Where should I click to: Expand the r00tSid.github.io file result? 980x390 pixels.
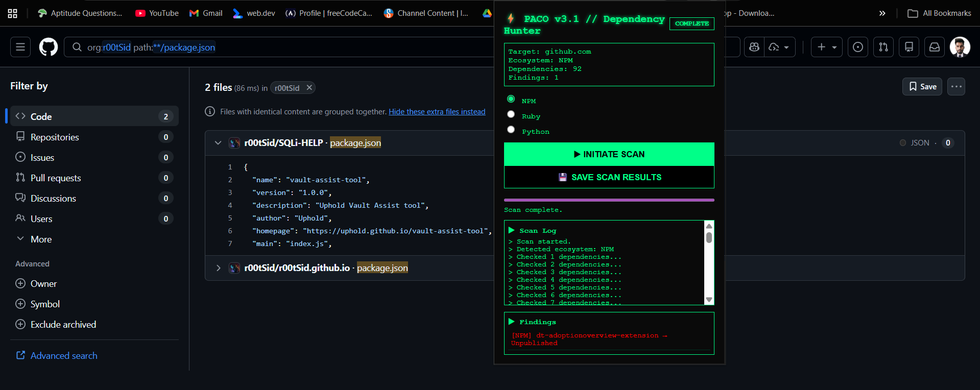(218, 268)
